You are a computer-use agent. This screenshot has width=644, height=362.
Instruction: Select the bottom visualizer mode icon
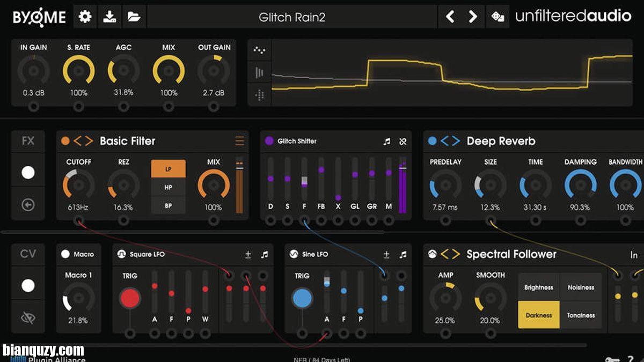click(260, 95)
